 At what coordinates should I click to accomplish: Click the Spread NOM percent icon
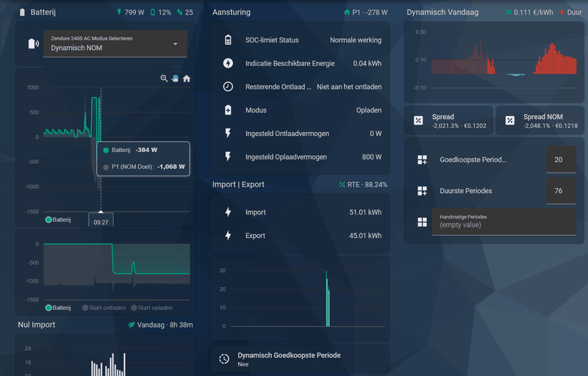[x=510, y=120]
